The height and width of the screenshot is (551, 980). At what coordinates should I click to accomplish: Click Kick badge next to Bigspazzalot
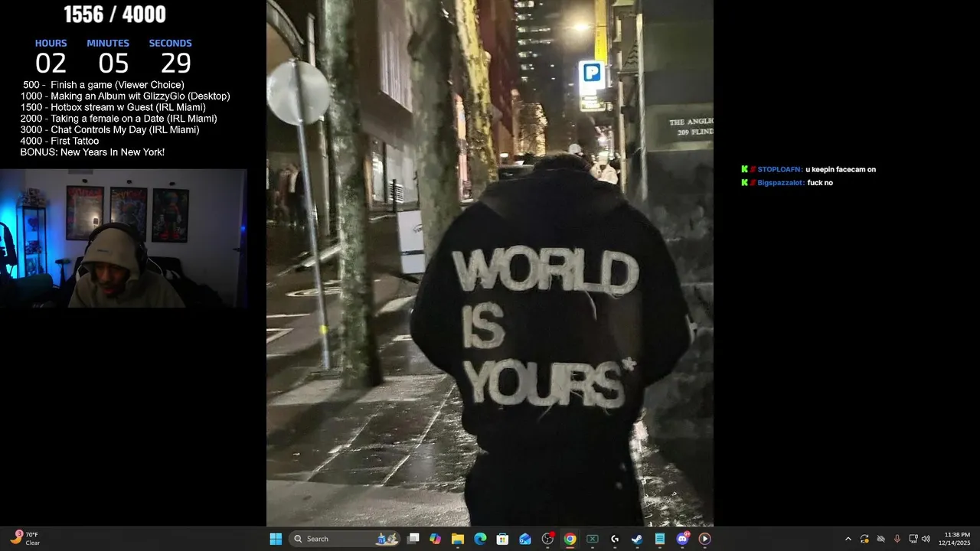[x=744, y=183]
